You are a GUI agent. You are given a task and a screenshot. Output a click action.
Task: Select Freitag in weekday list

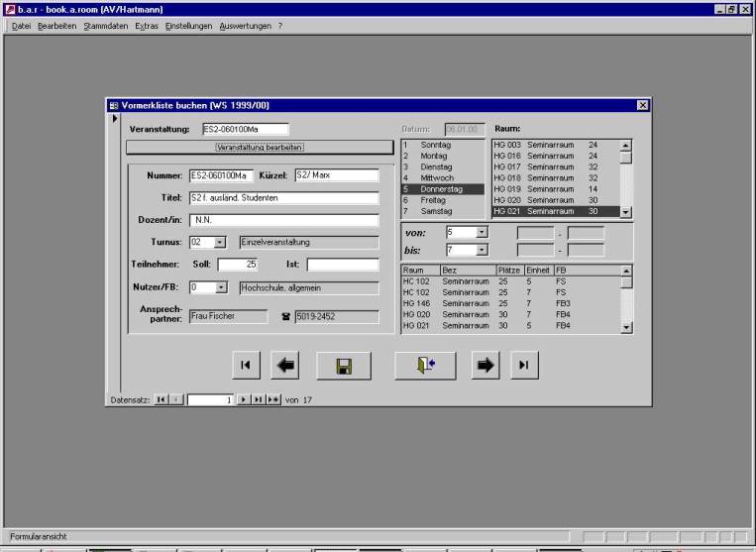442,200
